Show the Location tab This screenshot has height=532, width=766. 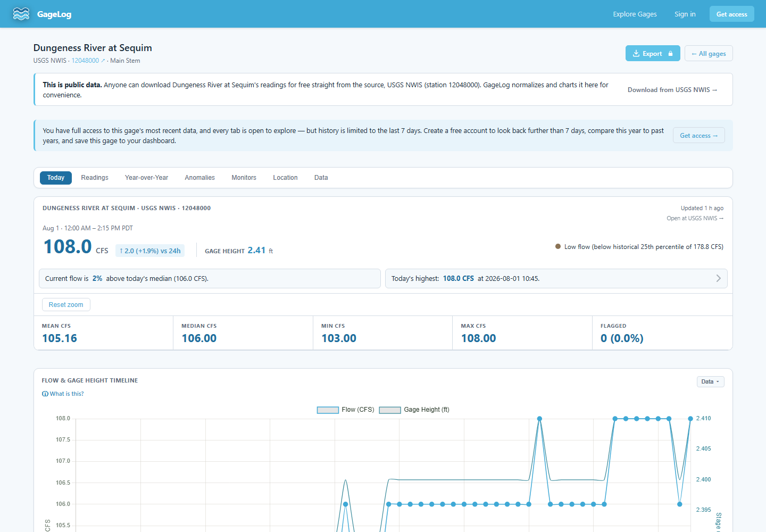(285, 178)
